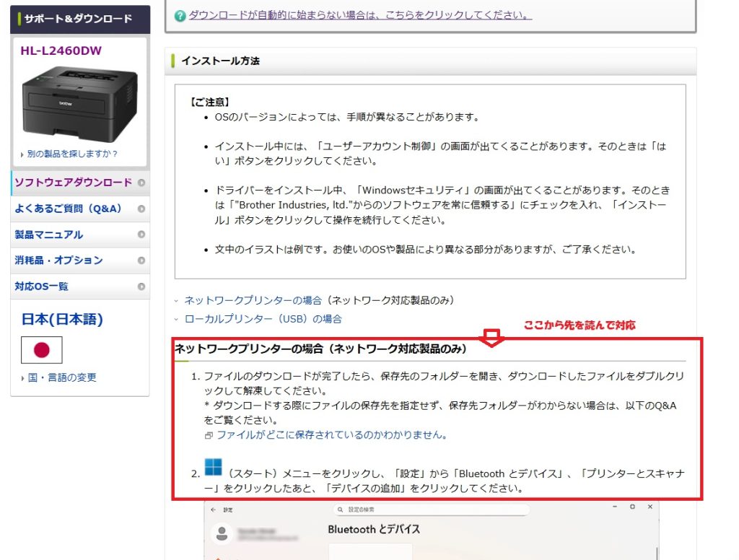Image resolution: width=739 pixels, height=560 pixels.
Task: Click the arrow icon beside 対応OS一覧
Action: click(141, 286)
